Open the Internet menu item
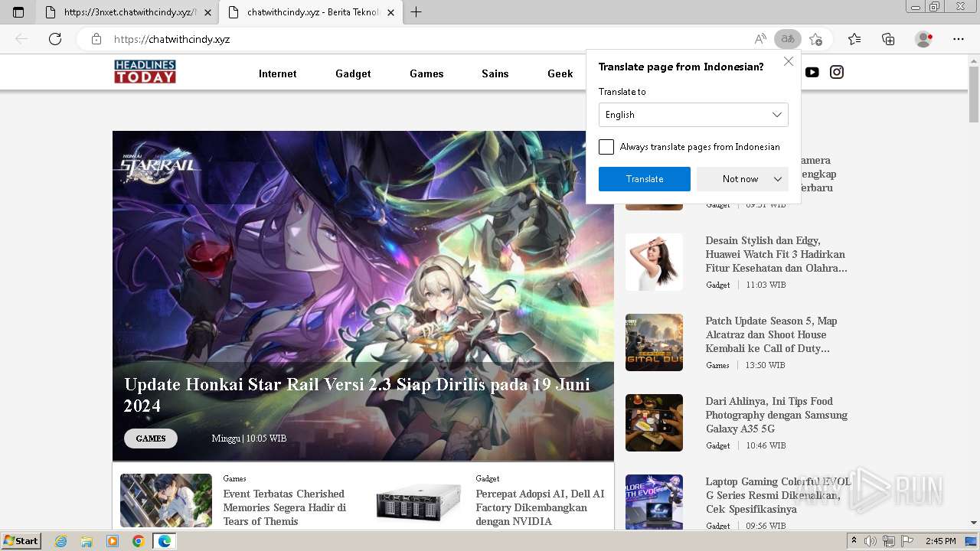Image resolution: width=980 pixels, height=551 pixels. click(277, 73)
